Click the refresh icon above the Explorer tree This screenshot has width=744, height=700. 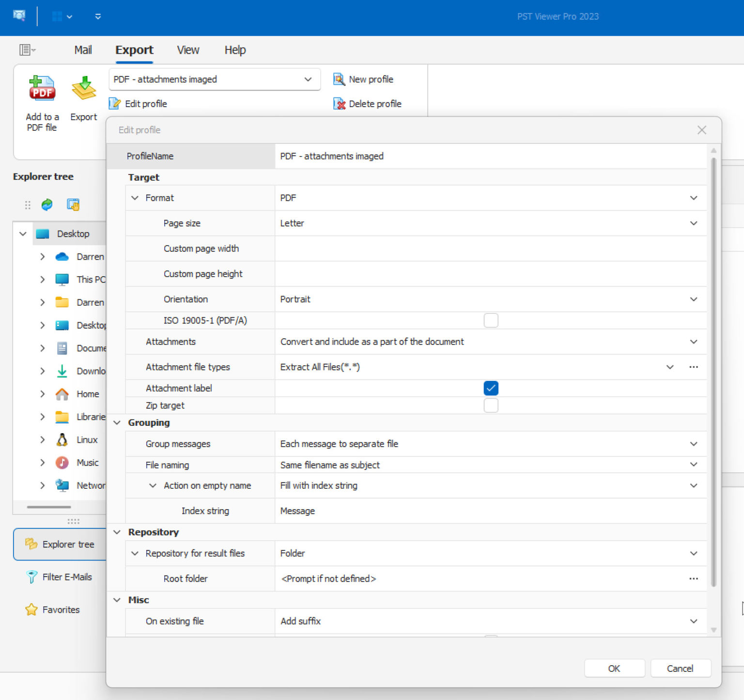pyautogui.click(x=46, y=204)
